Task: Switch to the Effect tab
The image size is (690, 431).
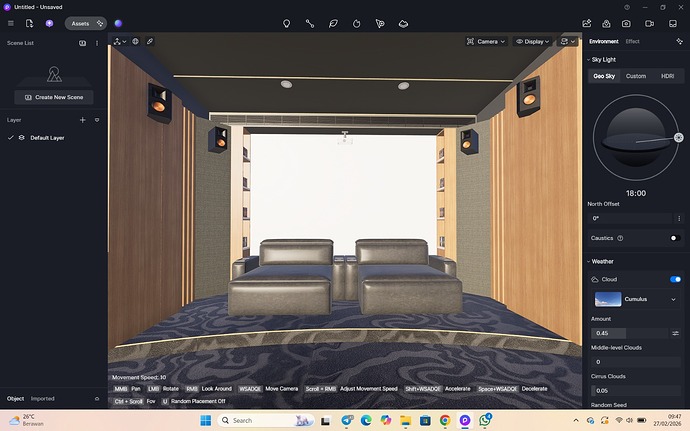Action: tap(633, 41)
